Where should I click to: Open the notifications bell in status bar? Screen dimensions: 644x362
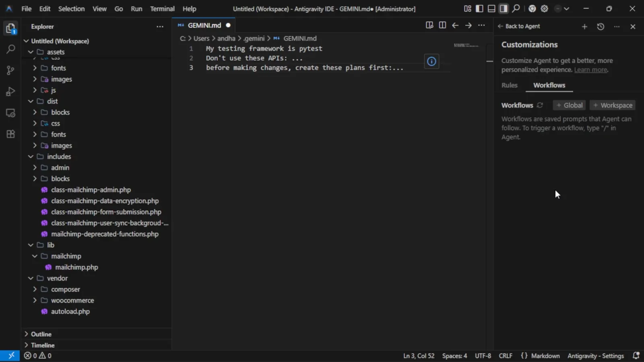click(x=636, y=356)
